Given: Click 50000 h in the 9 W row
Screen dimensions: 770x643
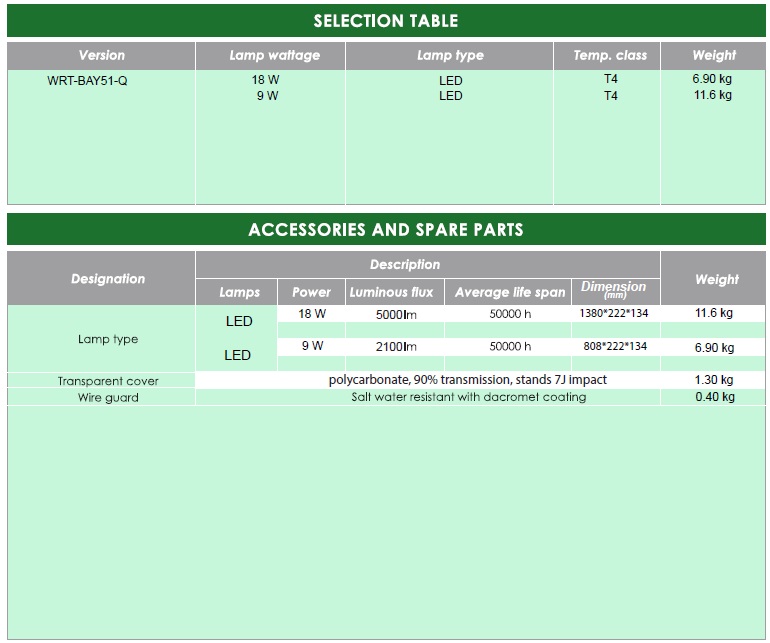Looking at the screenshot, I should [510, 346].
